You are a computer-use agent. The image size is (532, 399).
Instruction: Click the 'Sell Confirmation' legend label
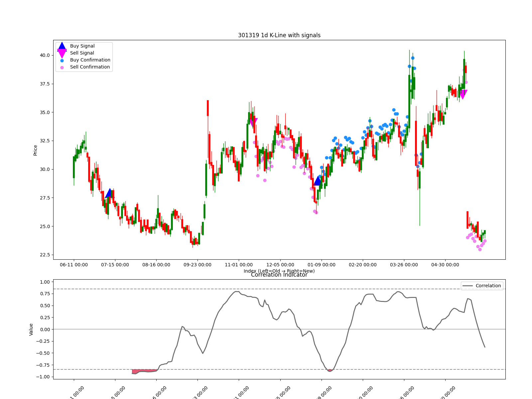[x=90, y=67]
